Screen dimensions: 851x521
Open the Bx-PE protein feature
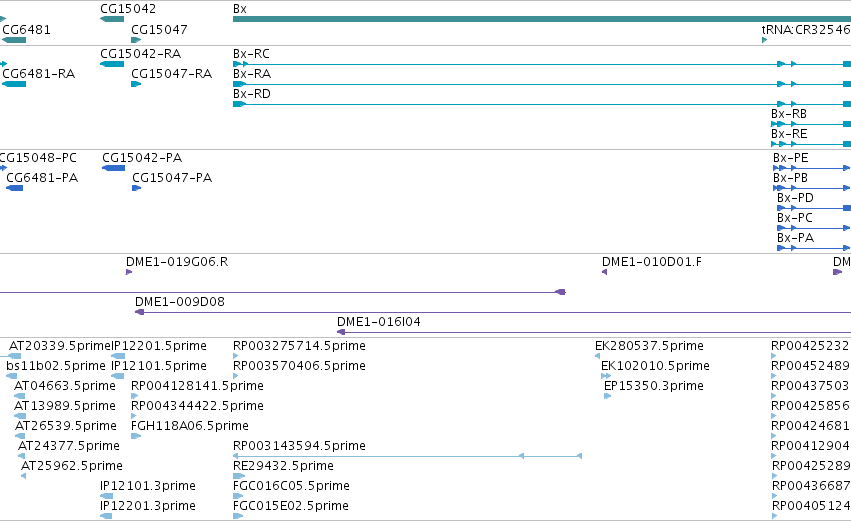click(x=791, y=158)
